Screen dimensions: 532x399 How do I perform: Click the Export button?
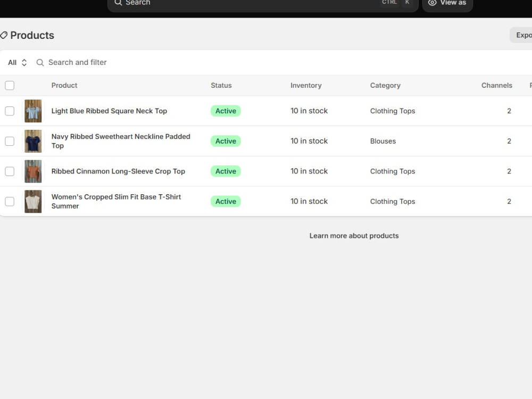pos(521,35)
